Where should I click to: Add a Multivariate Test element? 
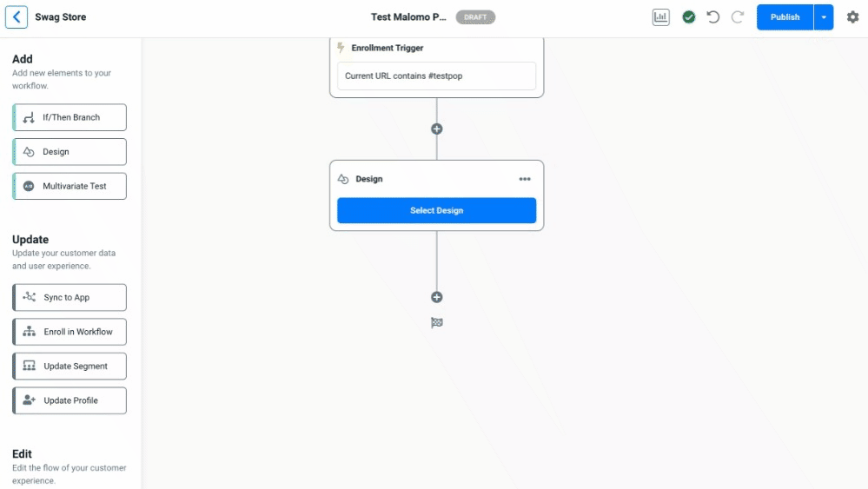pyautogui.click(x=70, y=186)
